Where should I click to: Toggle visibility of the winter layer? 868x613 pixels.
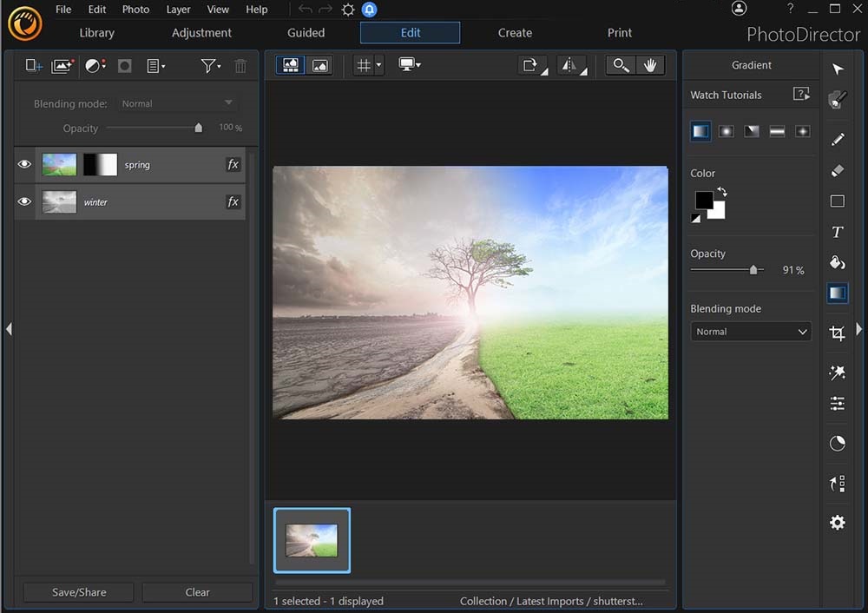click(23, 201)
